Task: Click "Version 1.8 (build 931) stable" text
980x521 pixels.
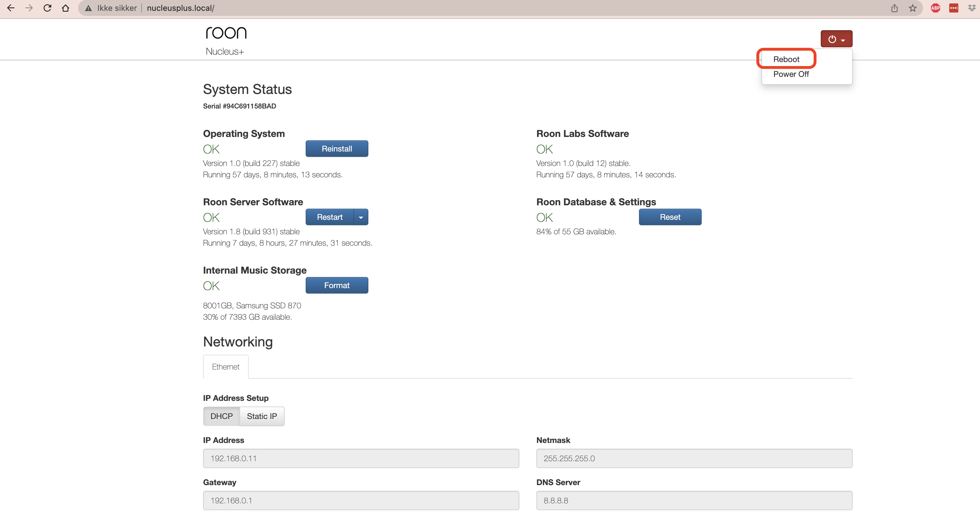Action: [252, 231]
